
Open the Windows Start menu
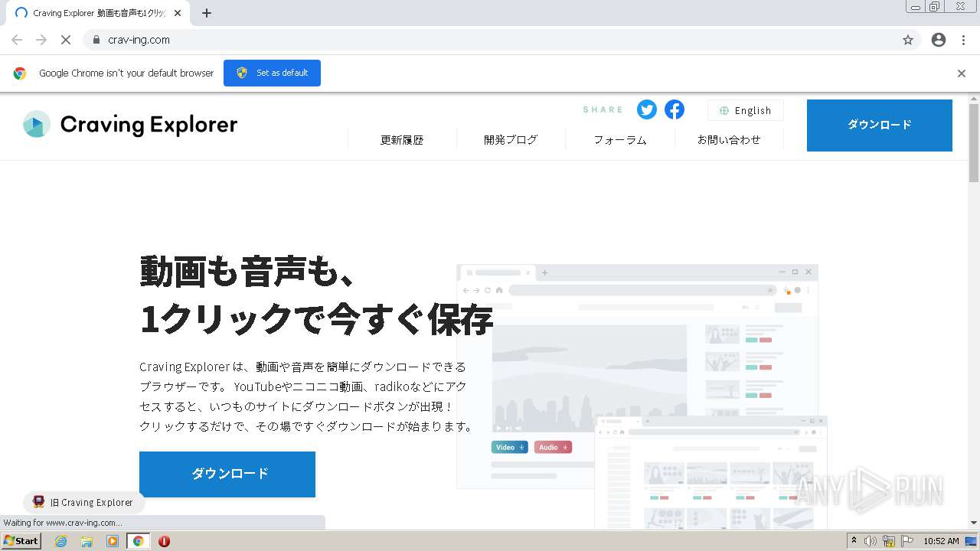[x=21, y=540]
